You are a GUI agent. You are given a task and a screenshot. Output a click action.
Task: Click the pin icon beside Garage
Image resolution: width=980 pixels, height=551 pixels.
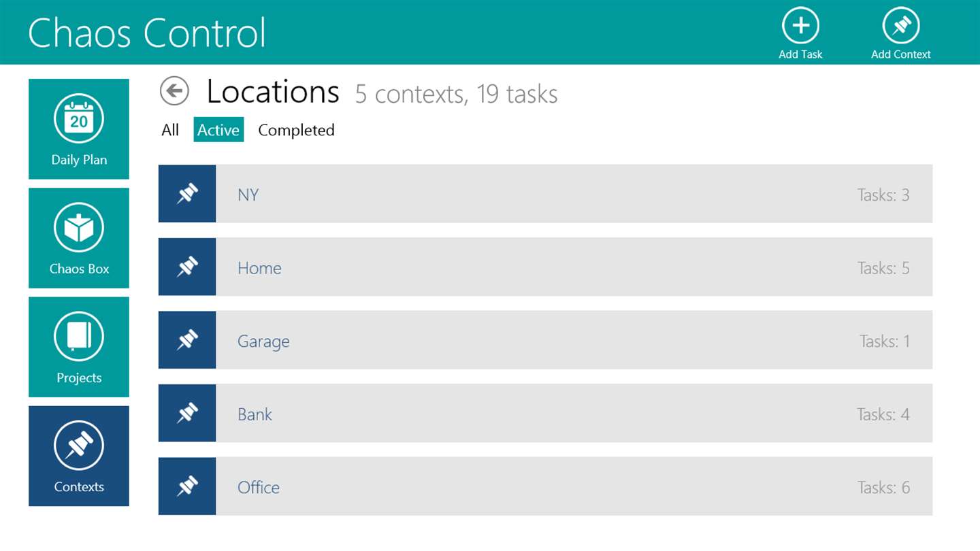pyautogui.click(x=187, y=340)
